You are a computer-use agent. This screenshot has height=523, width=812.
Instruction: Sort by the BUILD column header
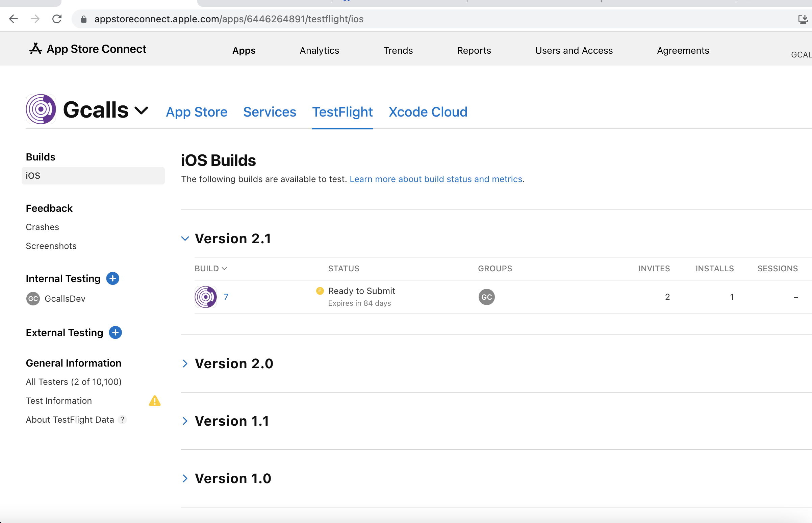tap(210, 269)
